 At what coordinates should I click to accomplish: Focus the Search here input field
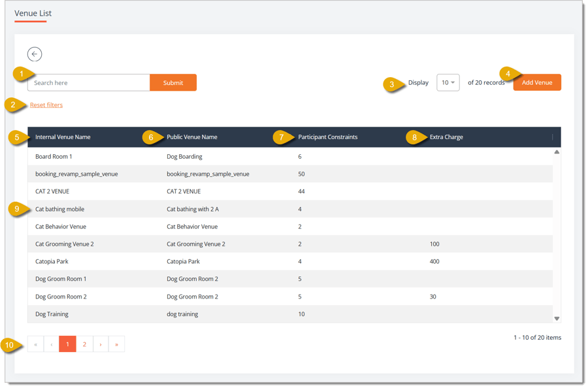pos(90,83)
